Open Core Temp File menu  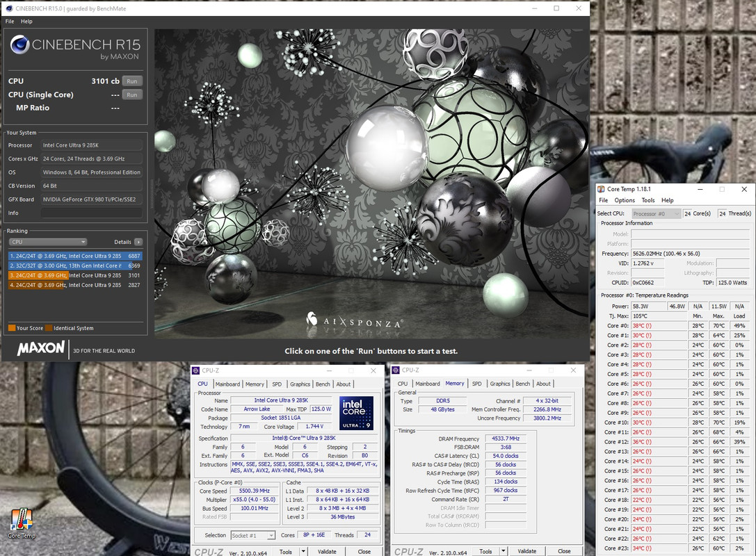pos(603,200)
